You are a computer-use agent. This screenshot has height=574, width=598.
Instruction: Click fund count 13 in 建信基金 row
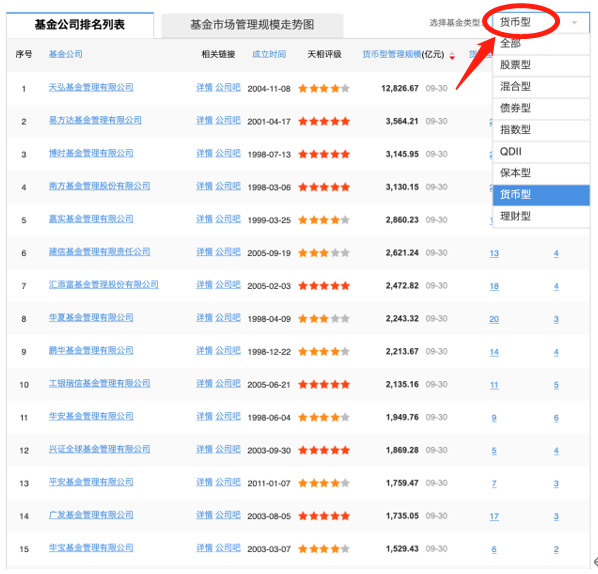[x=494, y=253]
